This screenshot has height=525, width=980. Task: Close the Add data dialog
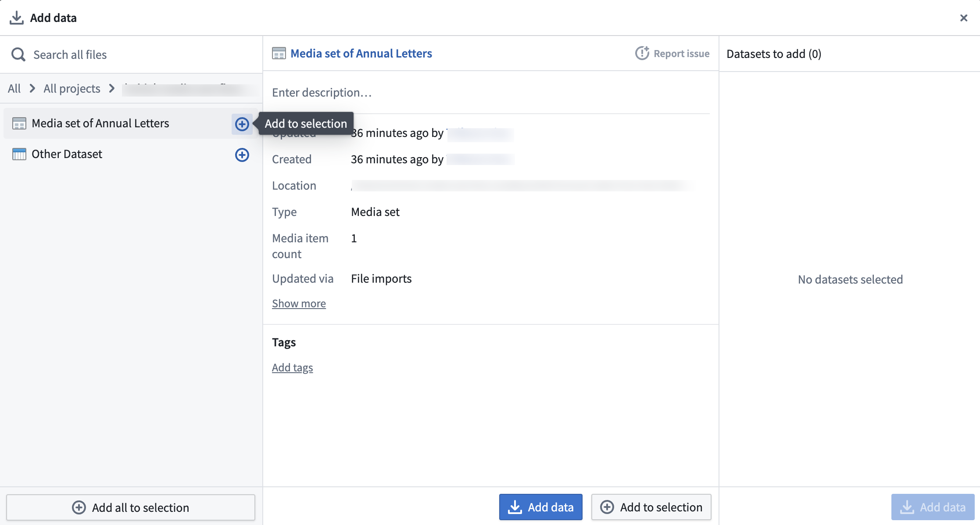(x=964, y=18)
